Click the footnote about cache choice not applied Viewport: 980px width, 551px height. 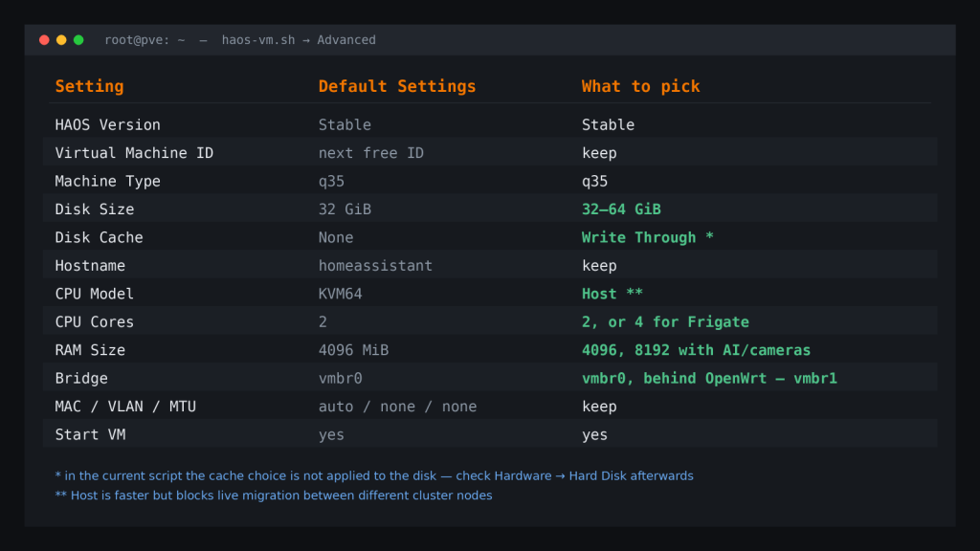coord(374,476)
